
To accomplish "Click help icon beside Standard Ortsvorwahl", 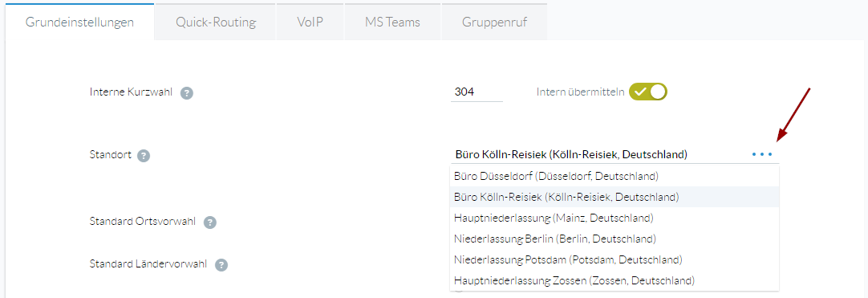I will click(x=209, y=222).
